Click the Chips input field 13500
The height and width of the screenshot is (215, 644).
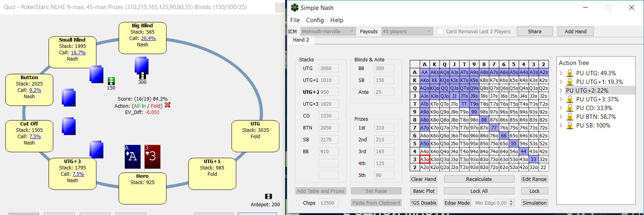(328, 203)
